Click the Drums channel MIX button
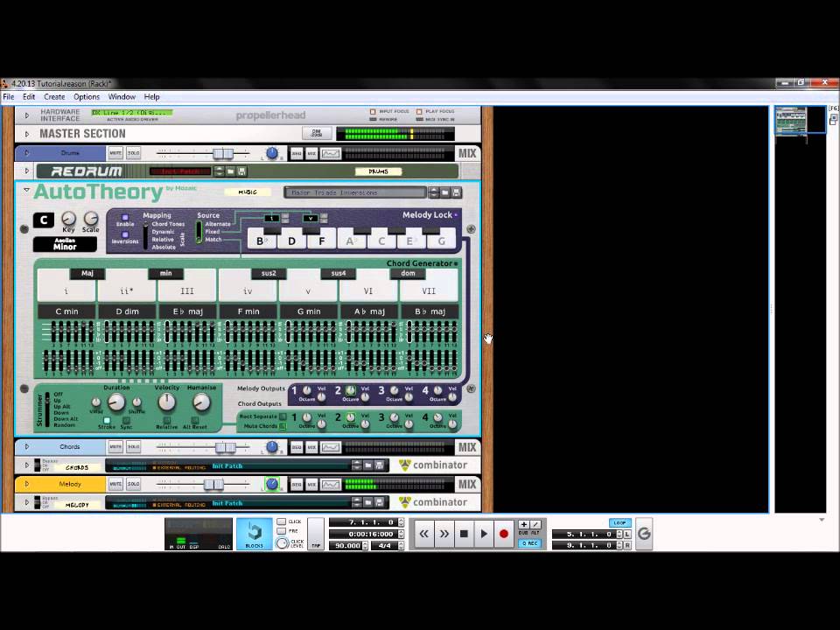This screenshot has height=630, width=840. click(311, 154)
